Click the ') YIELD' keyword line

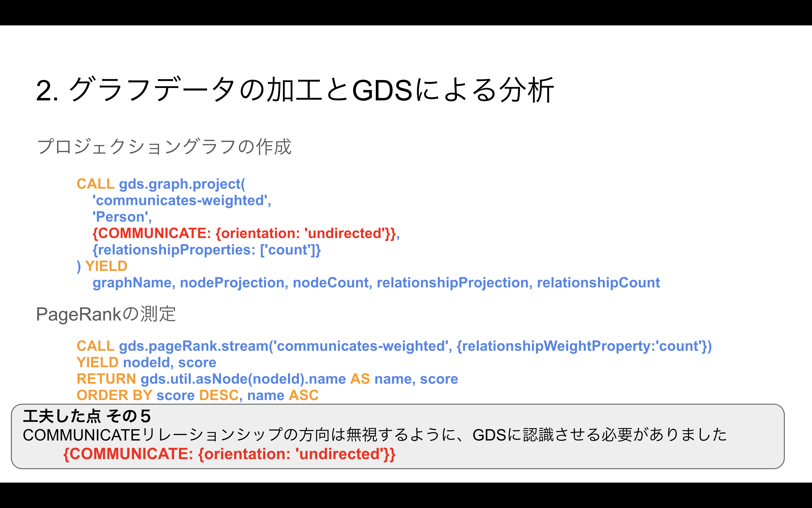[102, 266]
